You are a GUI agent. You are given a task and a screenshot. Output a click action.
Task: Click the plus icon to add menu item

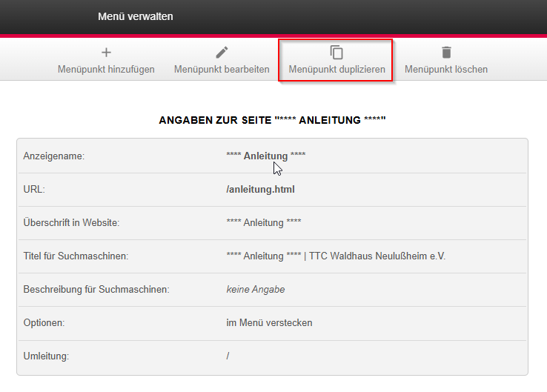click(x=106, y=53)
